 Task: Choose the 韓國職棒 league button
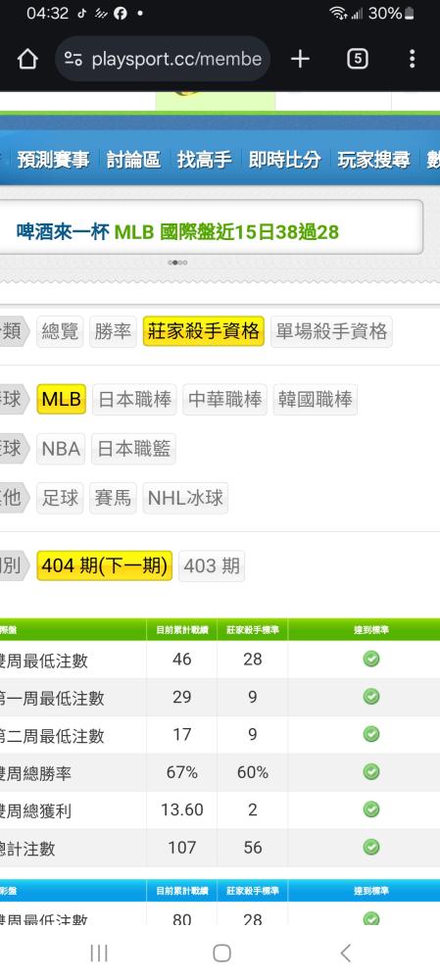click(x=315, y=400)
